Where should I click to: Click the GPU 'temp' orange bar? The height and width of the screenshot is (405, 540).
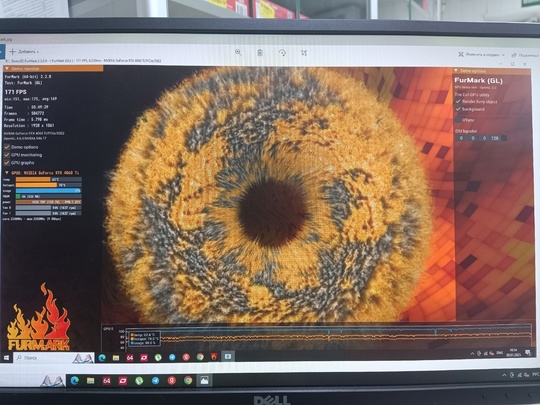[49, 179]
